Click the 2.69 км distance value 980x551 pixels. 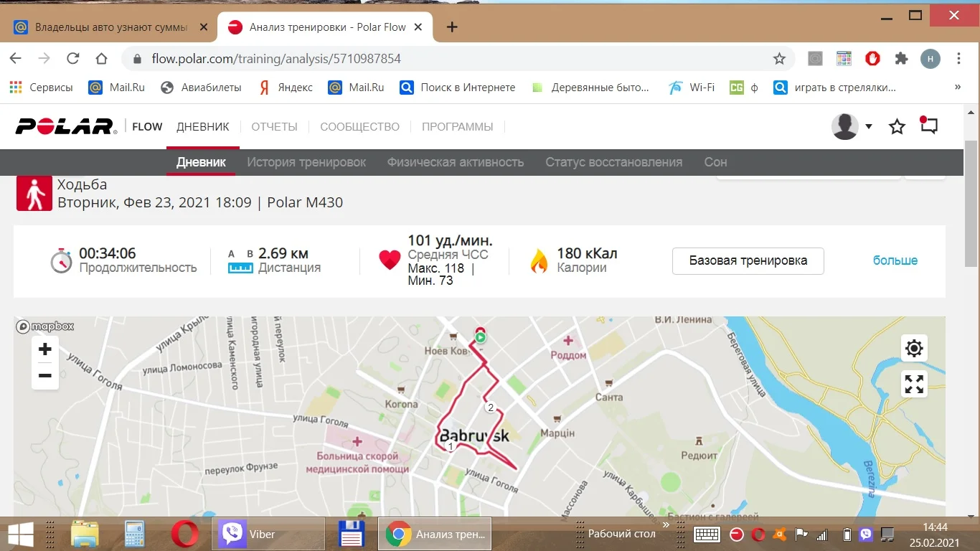283,253
